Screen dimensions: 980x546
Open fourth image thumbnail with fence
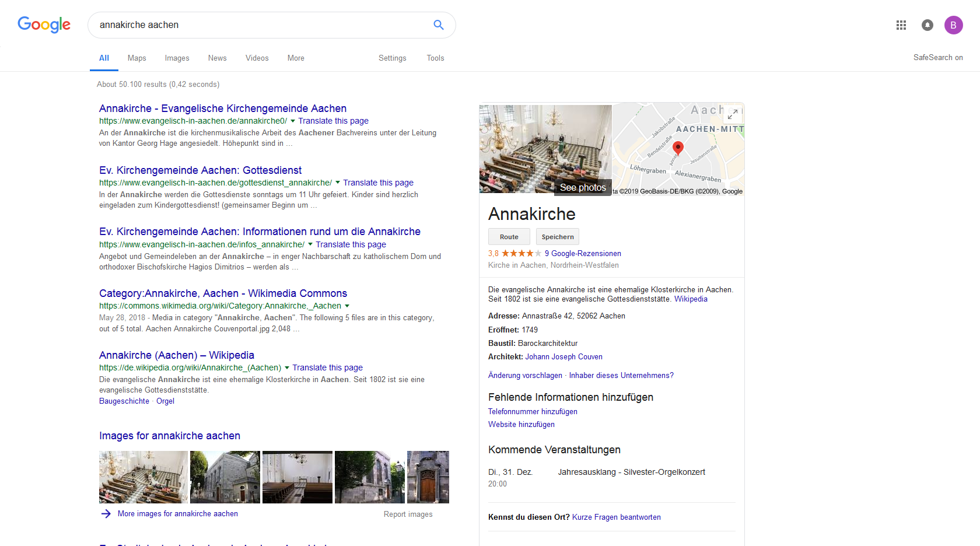(x=370, y=477)
